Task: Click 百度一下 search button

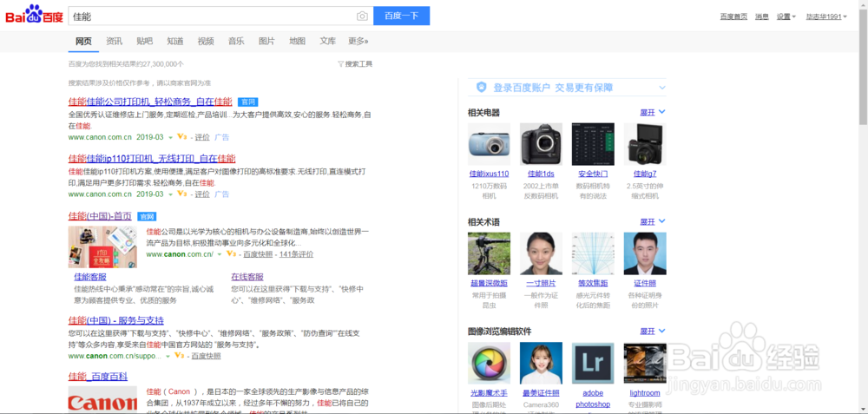Action: point(401,16)
